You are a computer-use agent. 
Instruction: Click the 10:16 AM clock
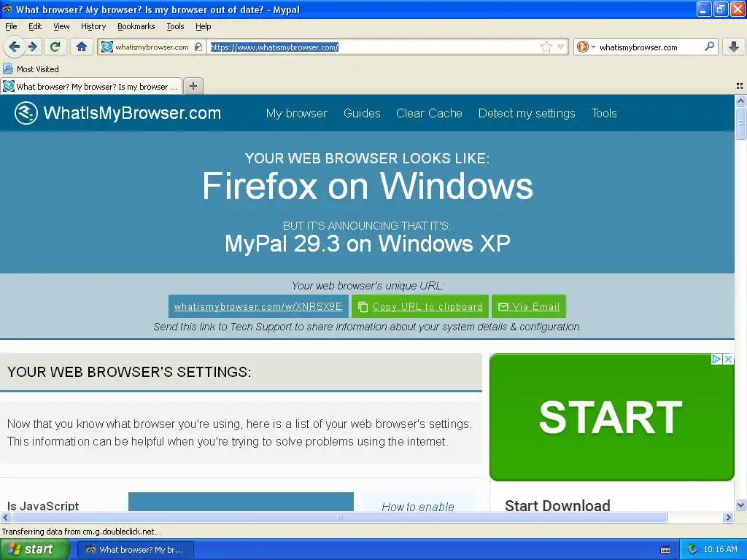(720, 549)
